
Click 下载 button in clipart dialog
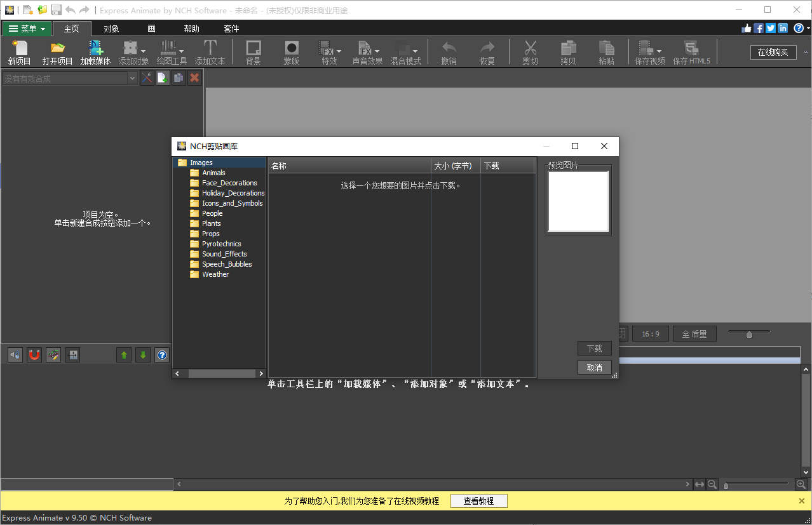point(595,349)
